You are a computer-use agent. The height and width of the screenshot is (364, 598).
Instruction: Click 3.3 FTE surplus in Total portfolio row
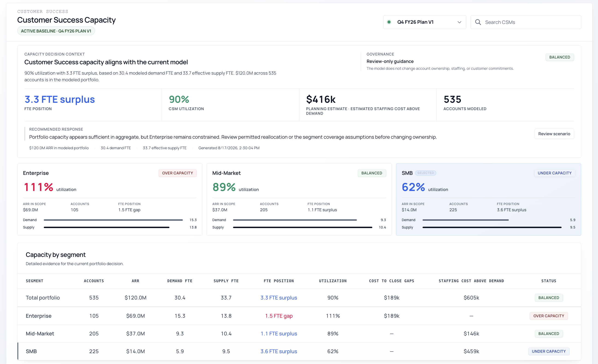point(279,298)
